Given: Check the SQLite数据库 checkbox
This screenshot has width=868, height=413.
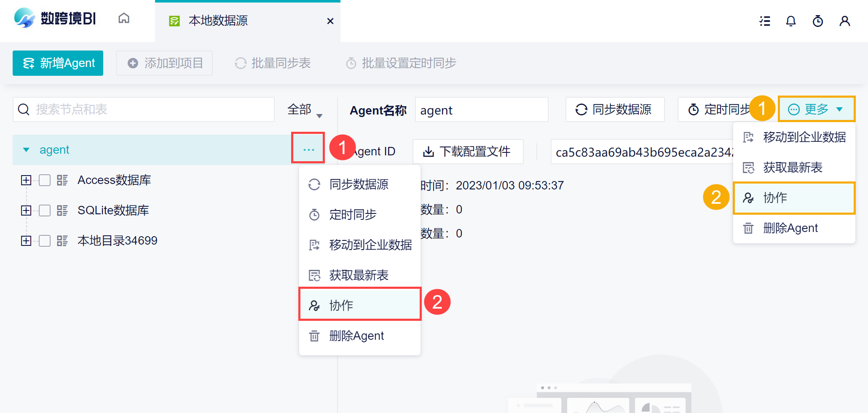Looking at the screenshot, I should (x=45, y=210).
